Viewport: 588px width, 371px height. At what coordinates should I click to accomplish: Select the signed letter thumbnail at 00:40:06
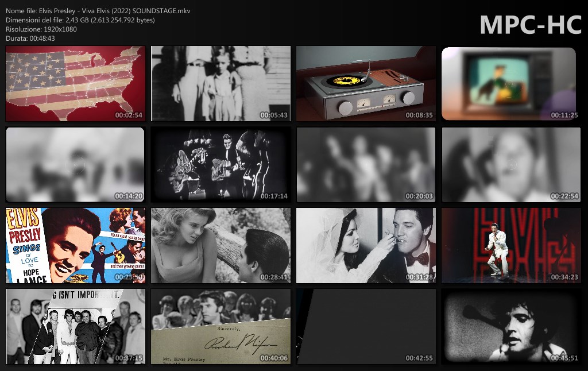[220, 326]
